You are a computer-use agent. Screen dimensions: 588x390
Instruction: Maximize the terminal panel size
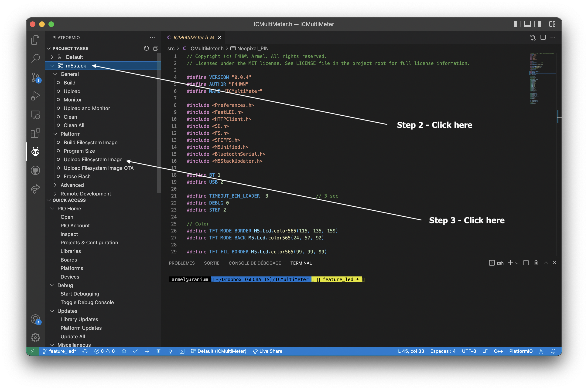(546, 263)
